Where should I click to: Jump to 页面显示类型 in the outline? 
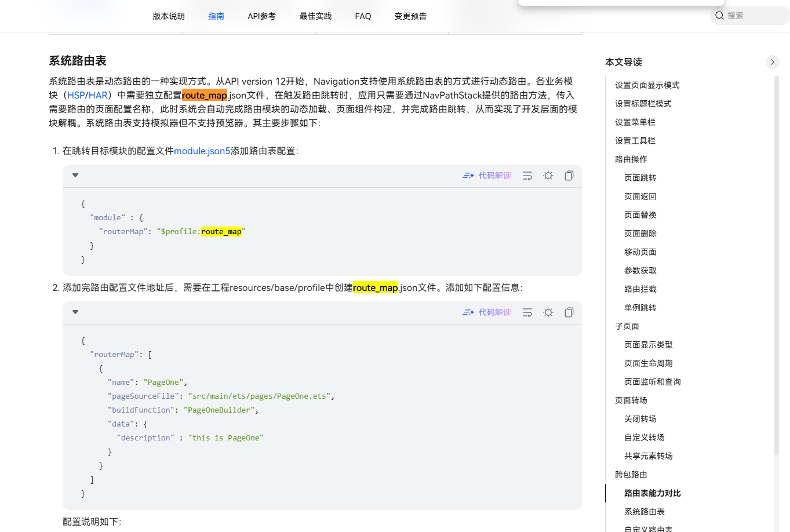click(x=648, y=345)
